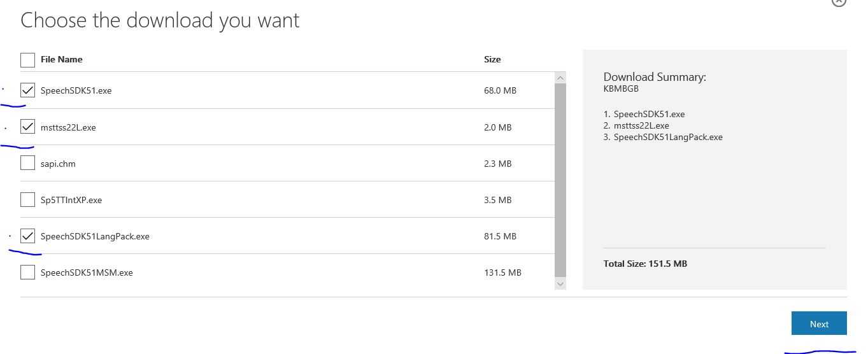Uncheck the SpeechSDK51LangPack.exe checkbox
Screen dimensions: 868x354
tap(27, 236)
